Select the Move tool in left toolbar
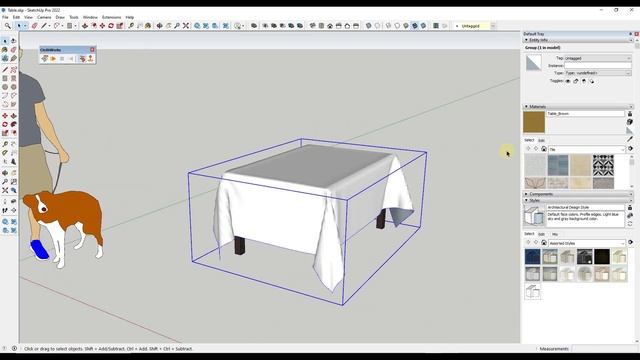The image size is (640, 360). pos(5,116)
